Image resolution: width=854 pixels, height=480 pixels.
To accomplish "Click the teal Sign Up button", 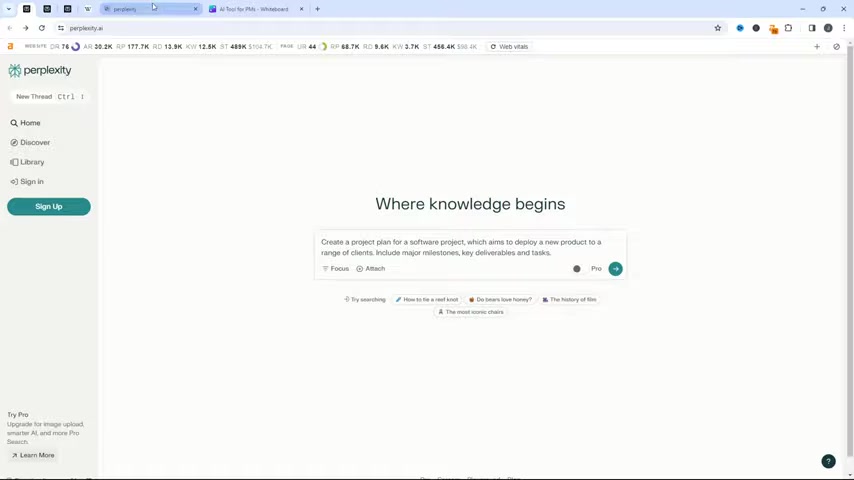I will point(49,206).
